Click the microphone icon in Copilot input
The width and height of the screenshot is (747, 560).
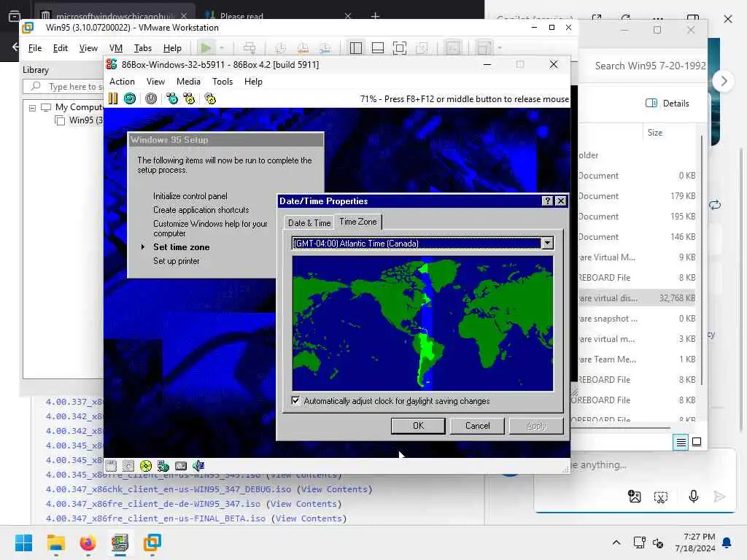pyautogui.click(x=694, y=497)
